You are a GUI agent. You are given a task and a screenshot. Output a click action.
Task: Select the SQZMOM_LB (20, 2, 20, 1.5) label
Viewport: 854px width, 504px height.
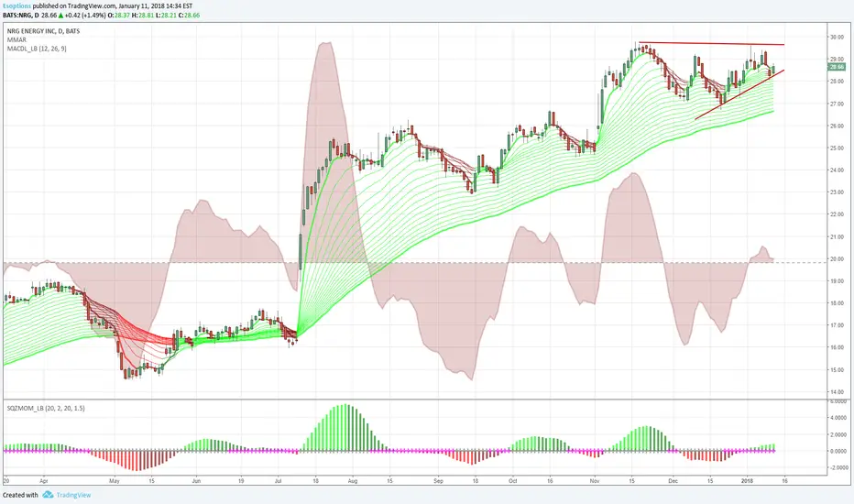pyautogui.click(x=46, y=408)
